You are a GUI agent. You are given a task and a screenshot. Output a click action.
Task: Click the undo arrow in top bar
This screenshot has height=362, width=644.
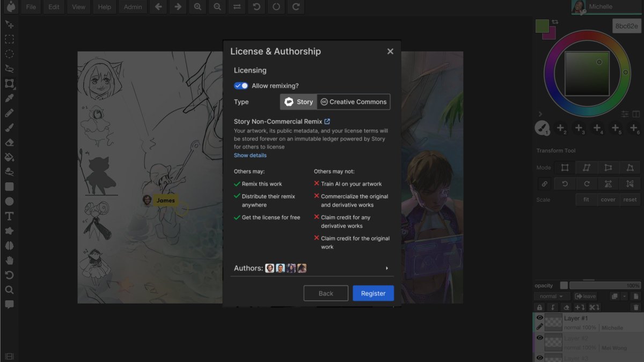[x=256, y=7]
